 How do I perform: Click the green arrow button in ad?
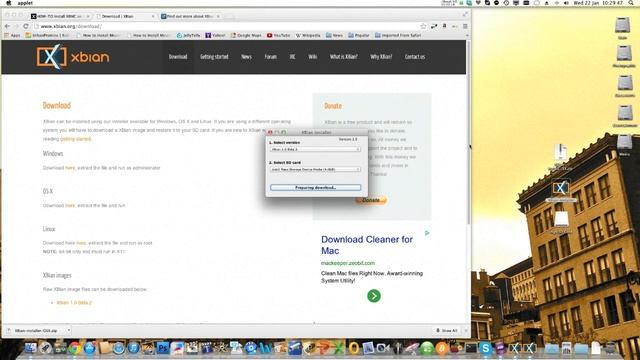click(x=374, y=296)
